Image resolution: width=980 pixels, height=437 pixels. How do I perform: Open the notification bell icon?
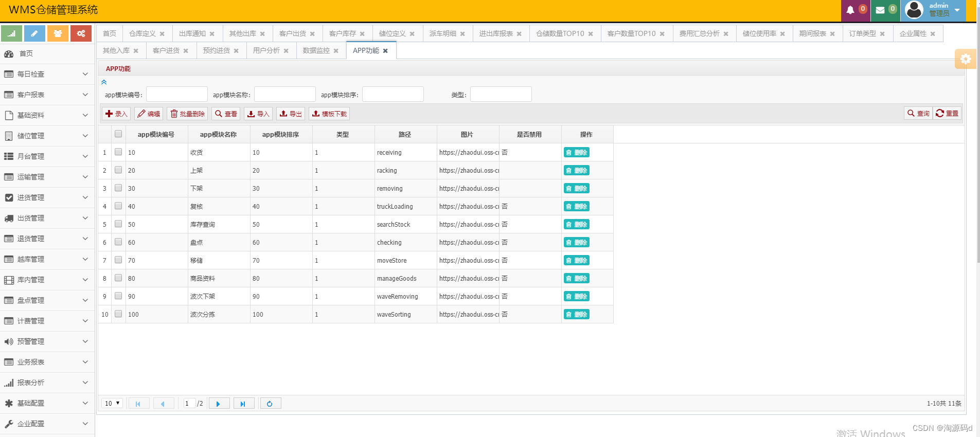click(850, 10)
